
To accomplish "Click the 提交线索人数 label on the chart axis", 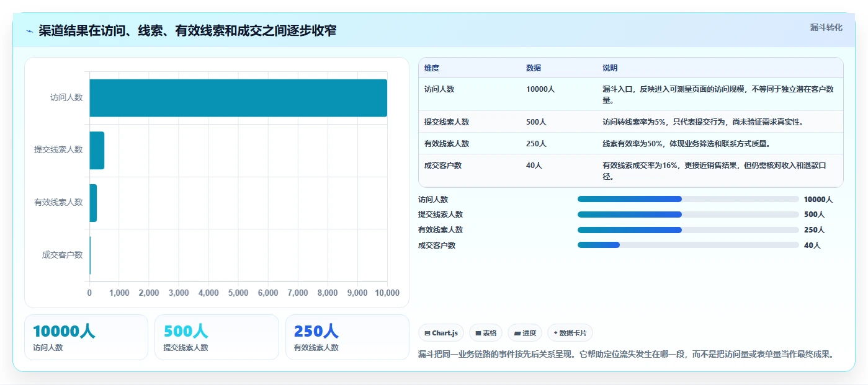I will click(x=58, y=150).
